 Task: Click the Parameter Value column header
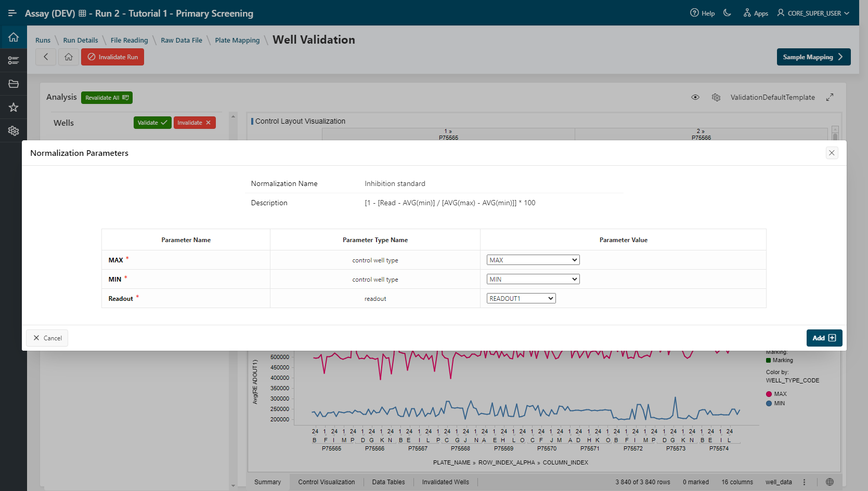pyautogui.click(x=623, y=240)
